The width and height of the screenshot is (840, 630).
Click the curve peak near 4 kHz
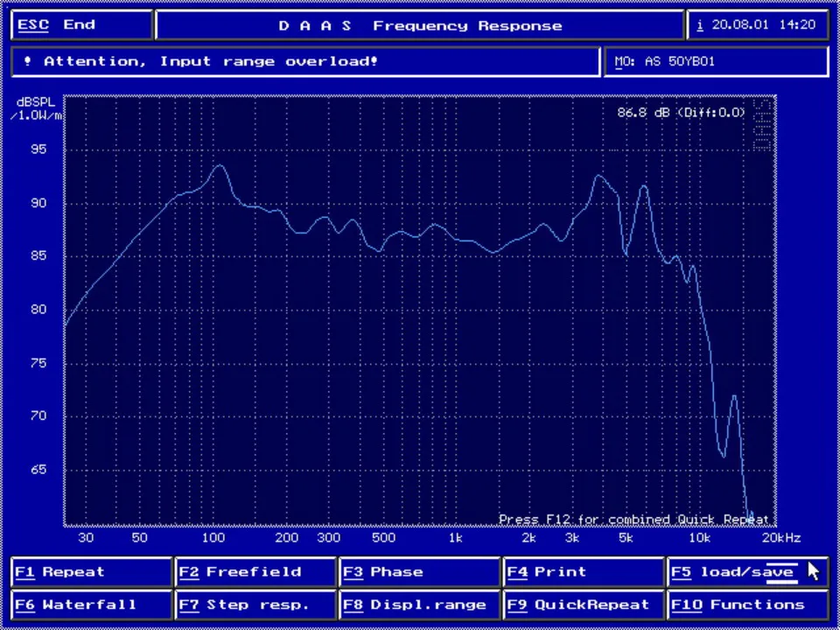598,176
